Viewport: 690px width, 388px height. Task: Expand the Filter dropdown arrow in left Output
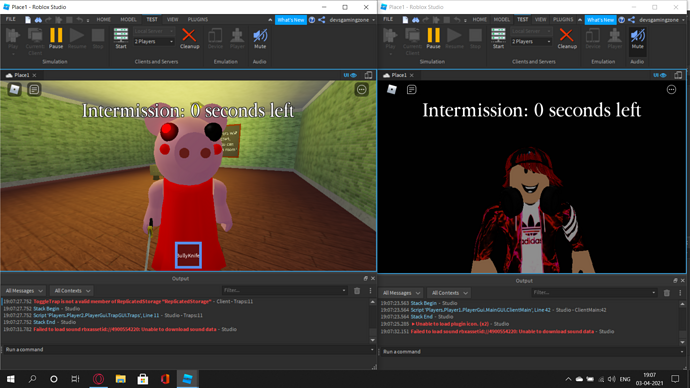tap(344, 290)
